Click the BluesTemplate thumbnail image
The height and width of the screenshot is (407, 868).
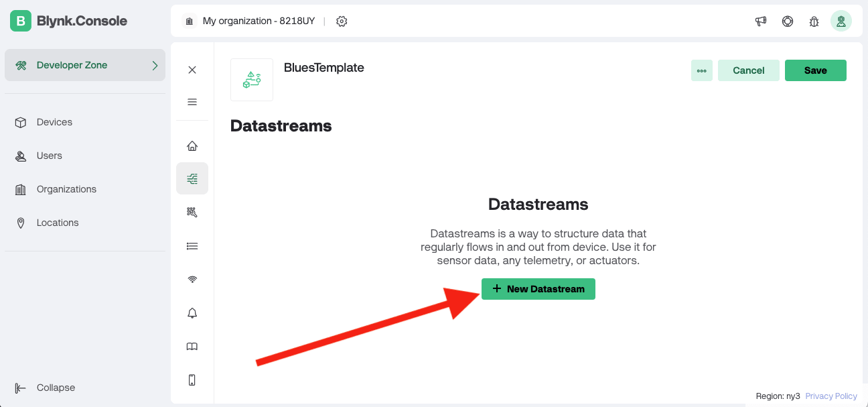[x=252, y=80]
